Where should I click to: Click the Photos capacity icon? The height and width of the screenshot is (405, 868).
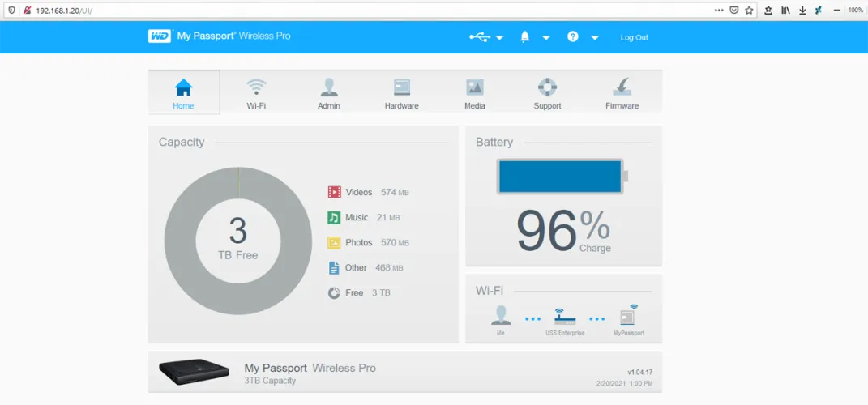tap(334, 242)
